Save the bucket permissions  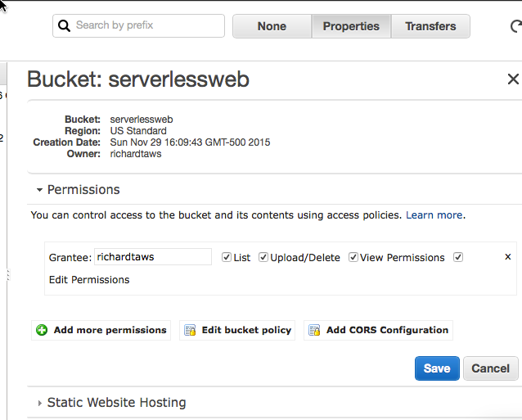(436, 368)
